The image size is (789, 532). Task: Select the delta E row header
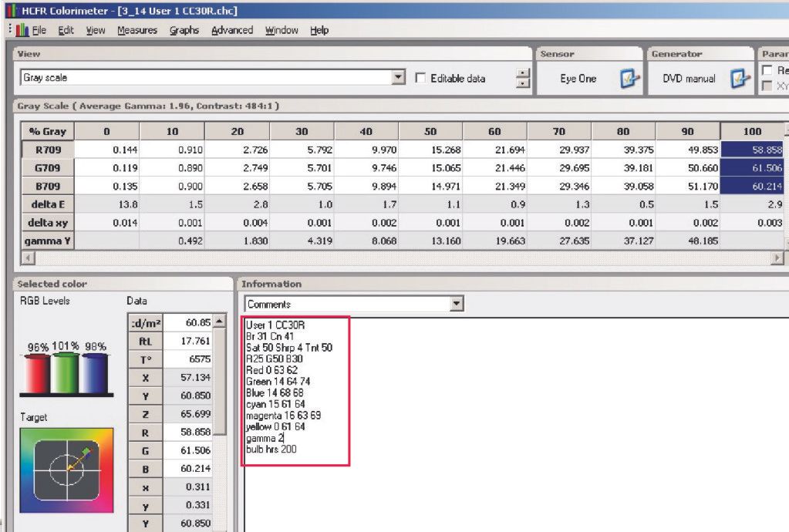pyautogui.click(x=48, y=204)
